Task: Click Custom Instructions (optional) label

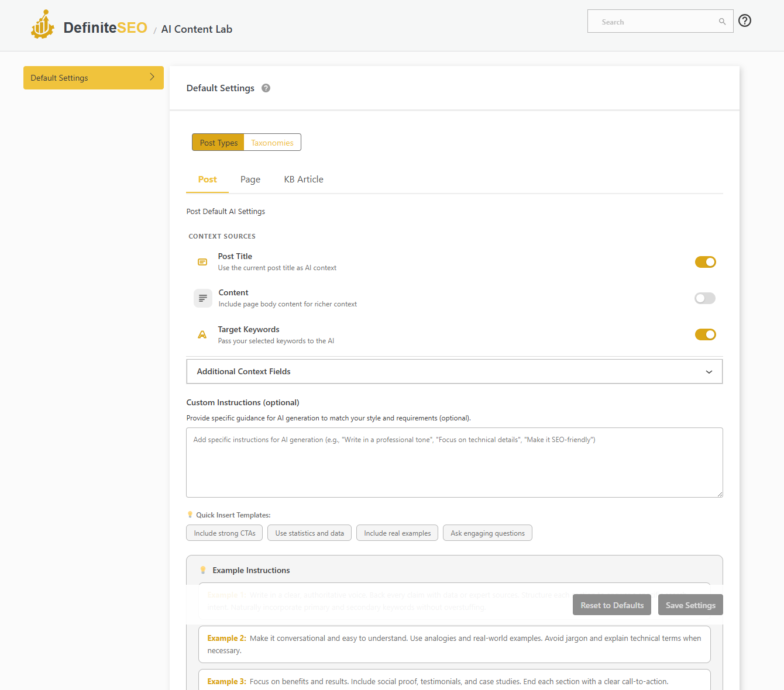Action: [x=243, y=402]
